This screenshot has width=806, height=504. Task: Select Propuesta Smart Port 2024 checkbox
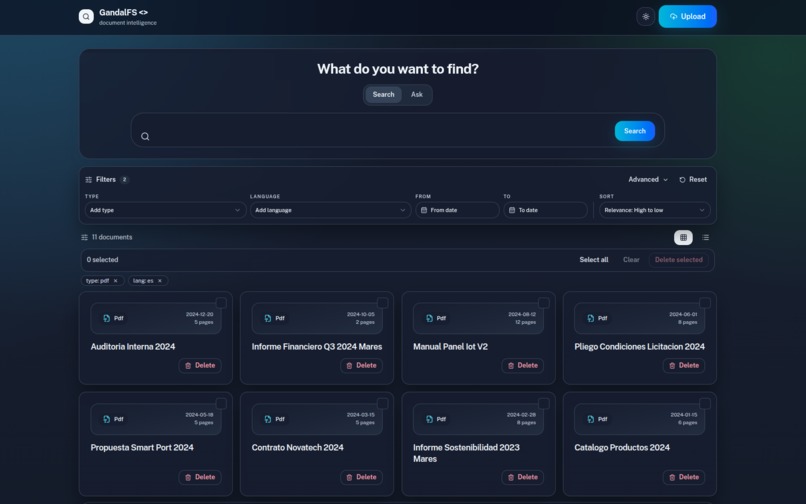tap(221, 403)
